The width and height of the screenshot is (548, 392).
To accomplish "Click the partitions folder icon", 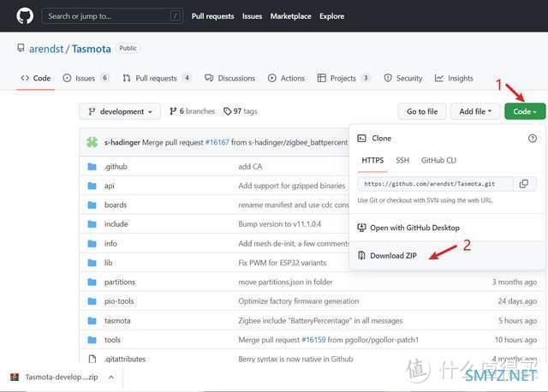I will 92,282.
